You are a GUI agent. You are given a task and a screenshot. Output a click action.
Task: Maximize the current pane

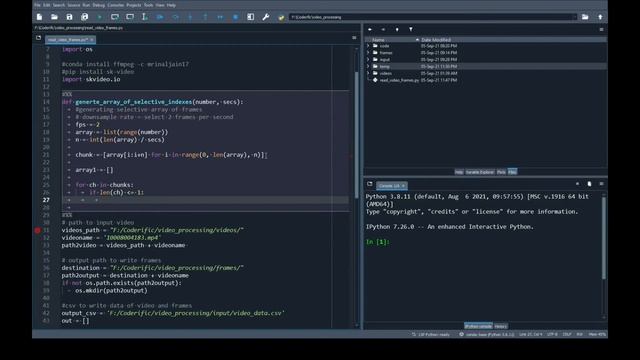(x=251, y=17)
